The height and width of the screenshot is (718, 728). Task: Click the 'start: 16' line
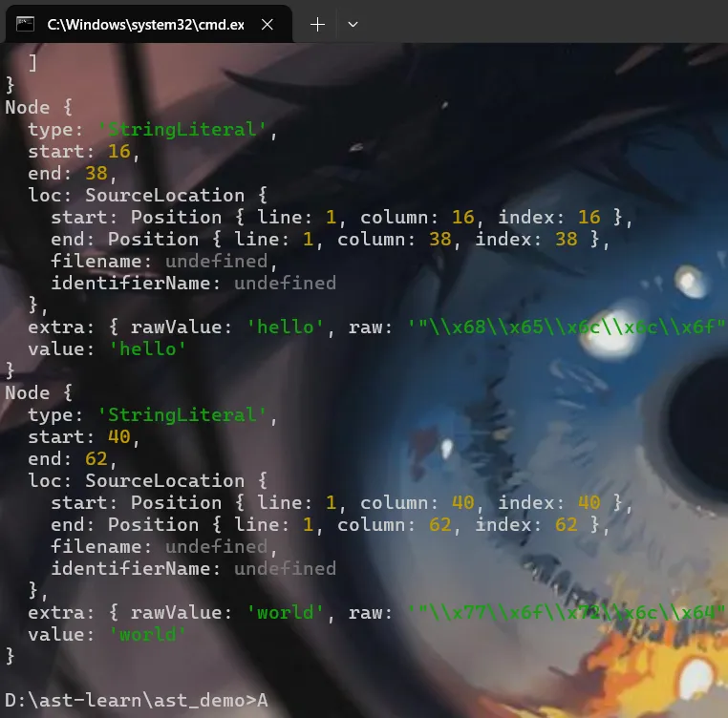click(84, 152)
